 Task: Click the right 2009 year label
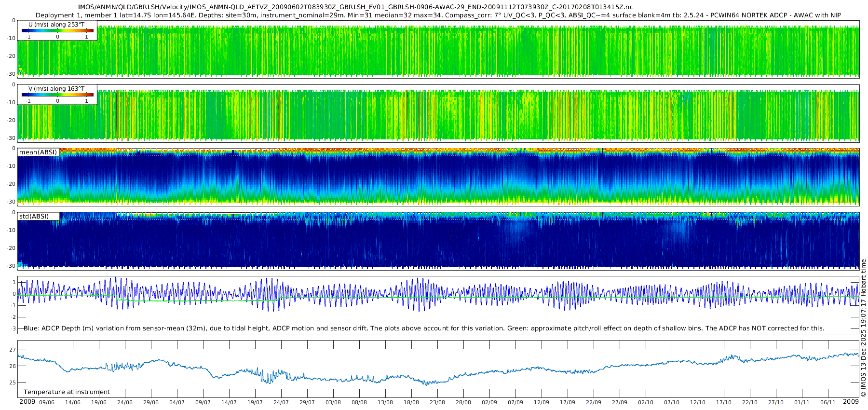(x=851, y=402)
